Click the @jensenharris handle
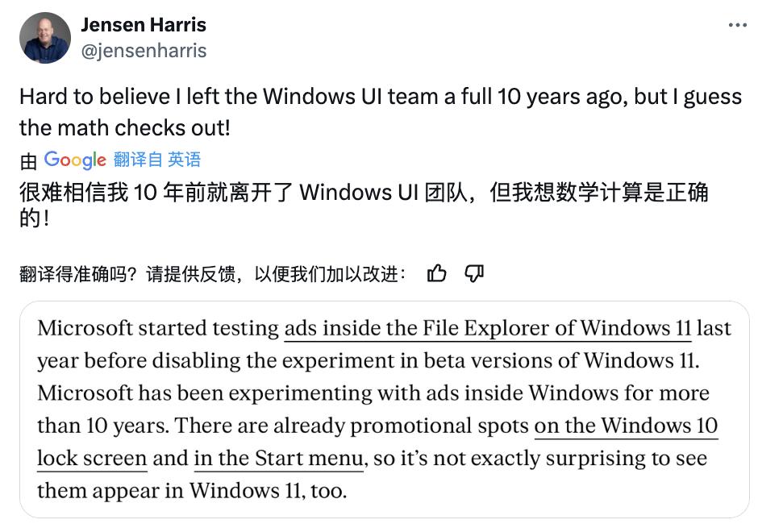Viewport: 758px width, 532px height. coord(144,51)
